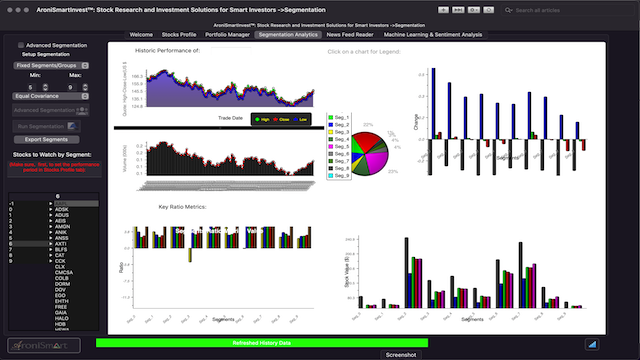Viewport: 640px width, 360px height.
Task: Select AMGN in the stock list
Action: [x=62, y=227]
